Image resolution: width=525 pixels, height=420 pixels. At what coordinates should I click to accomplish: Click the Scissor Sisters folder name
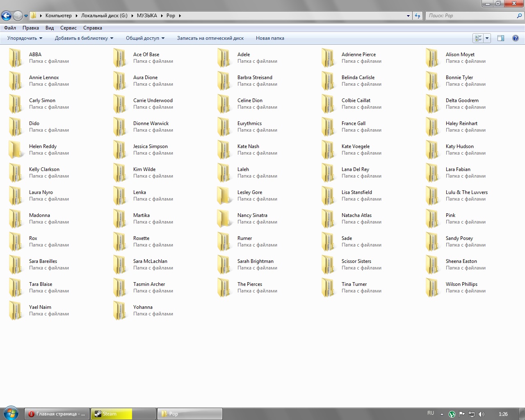(356, 261)
